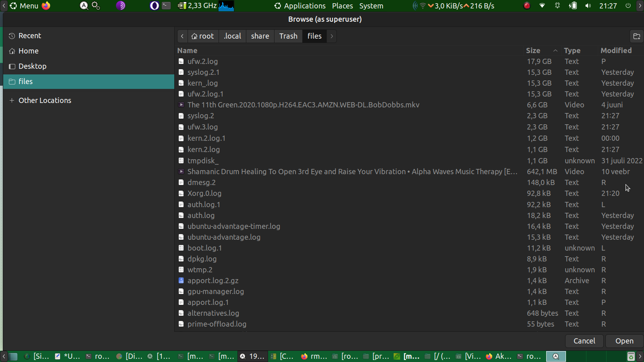Click the path bar forward chevron

[x=332, y=36]
